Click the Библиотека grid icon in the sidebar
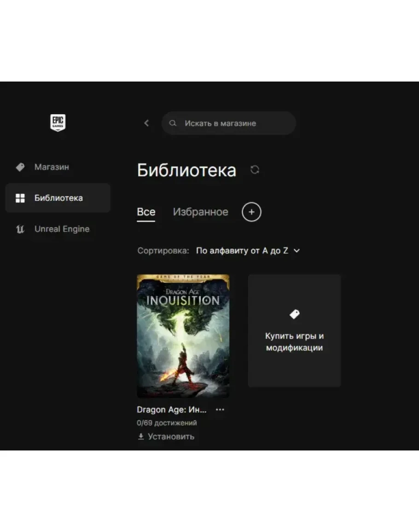 point(20,198)
